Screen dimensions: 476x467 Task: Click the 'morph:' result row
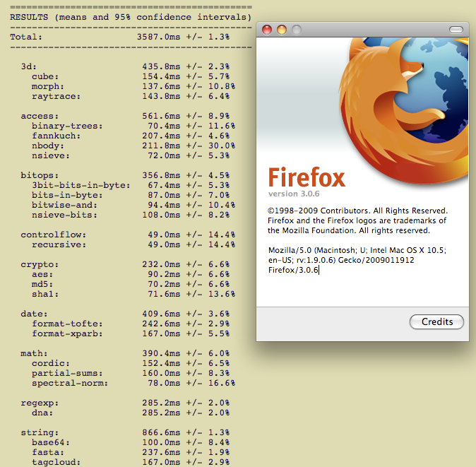pos(133,86)
